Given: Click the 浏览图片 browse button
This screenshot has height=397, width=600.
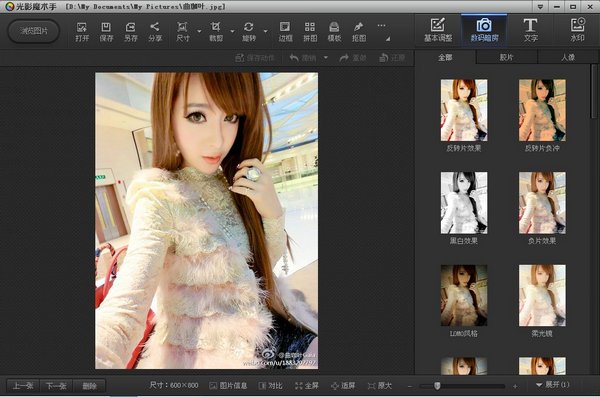Looking at the screenshot, I should [x=34, y=31].
